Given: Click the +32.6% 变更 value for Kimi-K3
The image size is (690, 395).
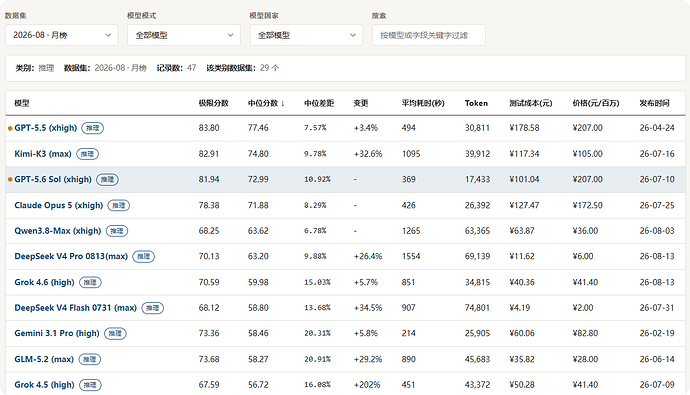Looking at the screenshot, I should click(368, 154).
